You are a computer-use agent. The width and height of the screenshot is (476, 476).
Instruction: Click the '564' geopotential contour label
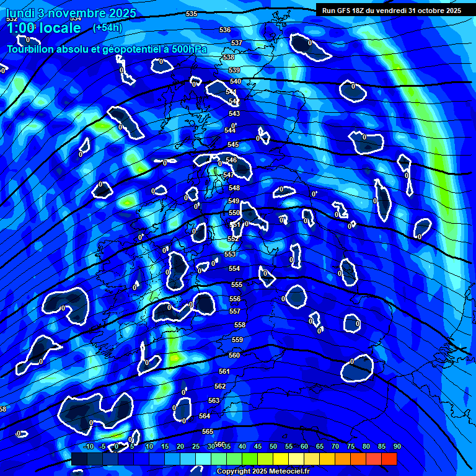pos(204,416)
